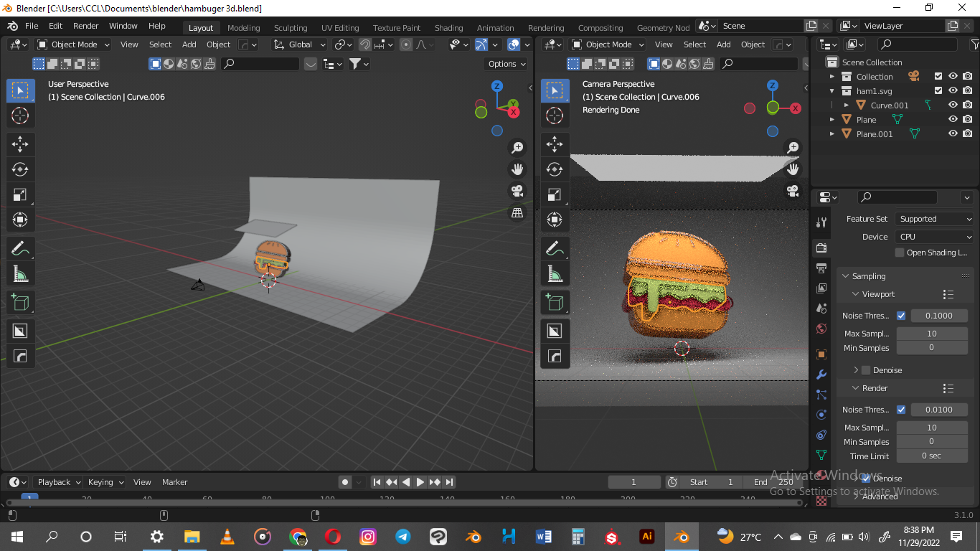
Task: Click the Render Time Limit 0 sec field
Action: (x=932, y=456)
